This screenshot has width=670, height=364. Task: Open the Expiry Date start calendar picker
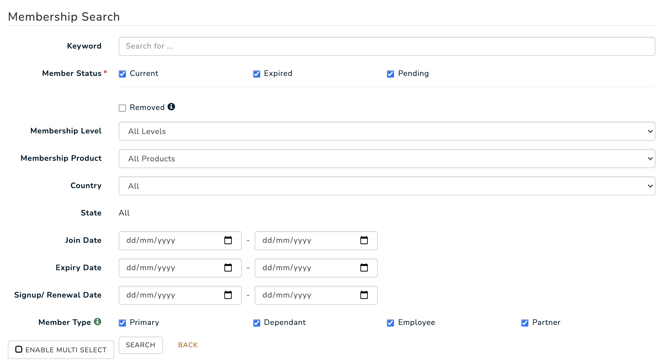click(x=228, y=267)
